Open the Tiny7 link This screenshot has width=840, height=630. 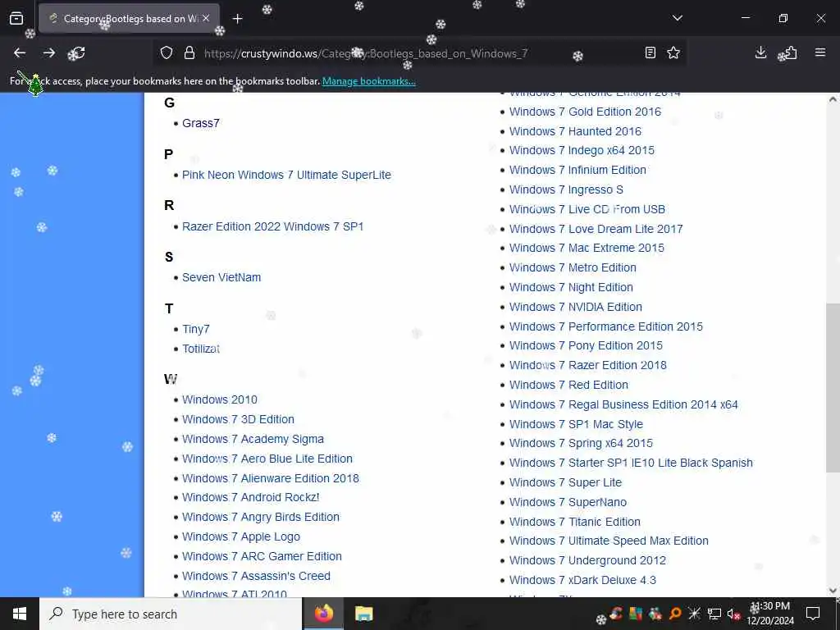tap(195, 330)
